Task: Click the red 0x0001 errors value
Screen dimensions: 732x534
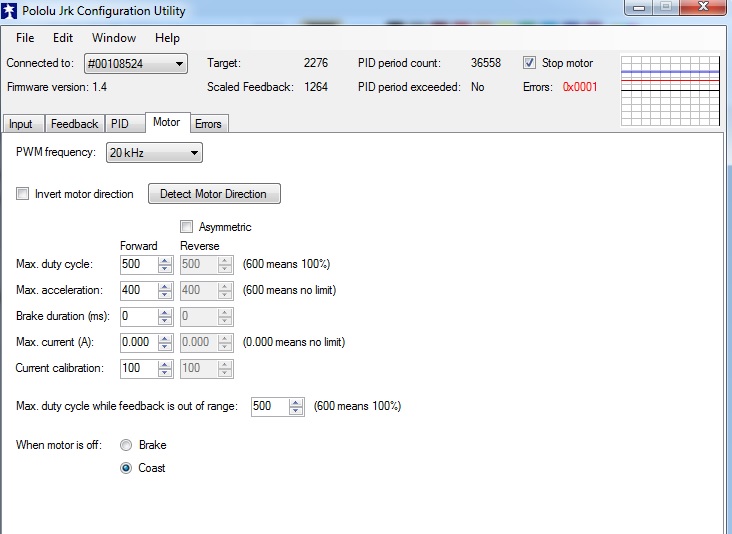Action: [x=579, y=87]
